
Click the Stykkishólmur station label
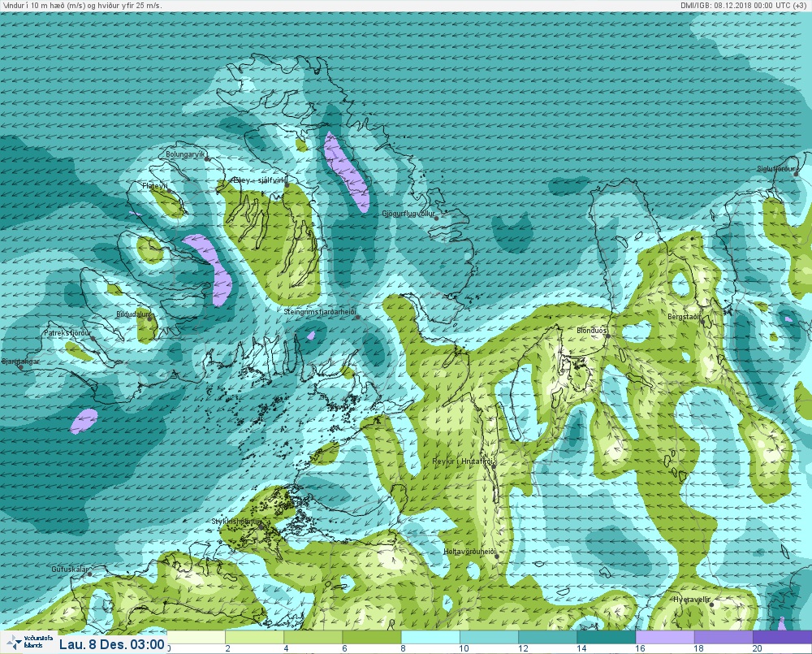[236, 522]
